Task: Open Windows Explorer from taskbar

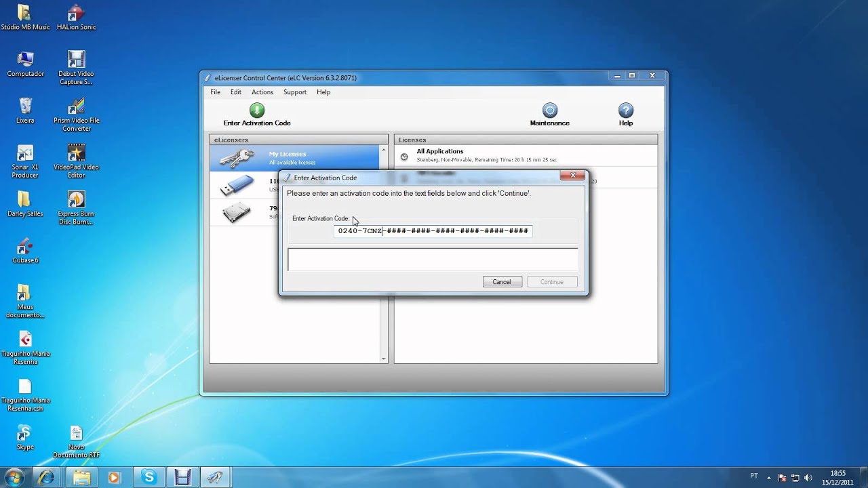Action: pyautogui.click(x=81, y=477)
